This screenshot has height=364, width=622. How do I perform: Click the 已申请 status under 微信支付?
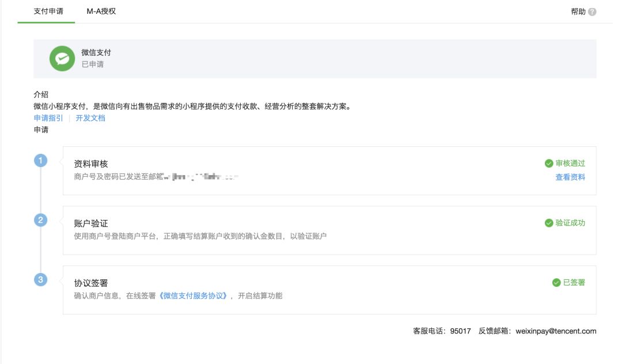pyautogui.click(x=92, y=65)
